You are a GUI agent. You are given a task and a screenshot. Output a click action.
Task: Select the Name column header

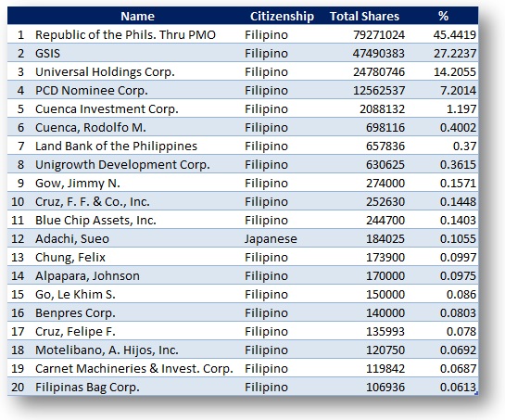pyautogui.click(x=137, y=16)
